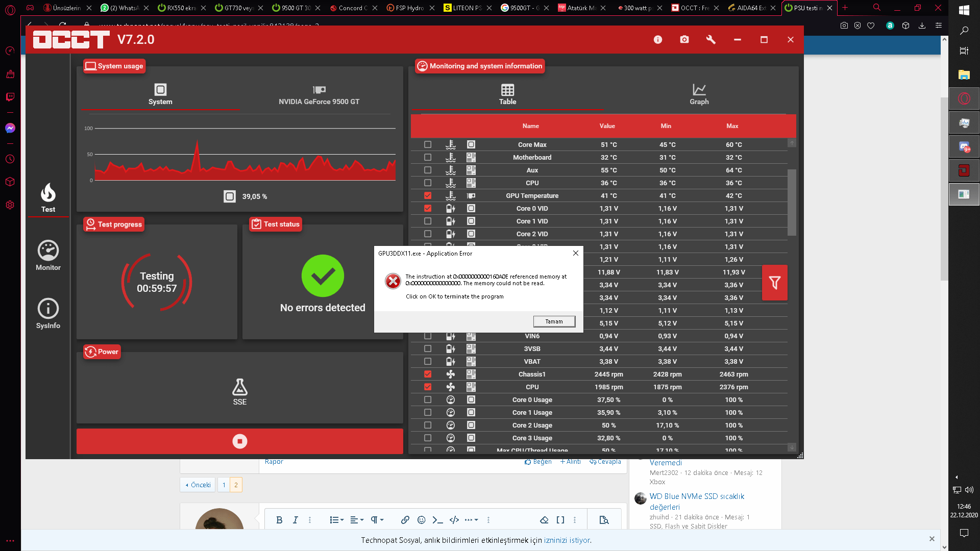Expand the list dropdown in forum editor
This screenshot has width=980, height=551.
point(336,520)
